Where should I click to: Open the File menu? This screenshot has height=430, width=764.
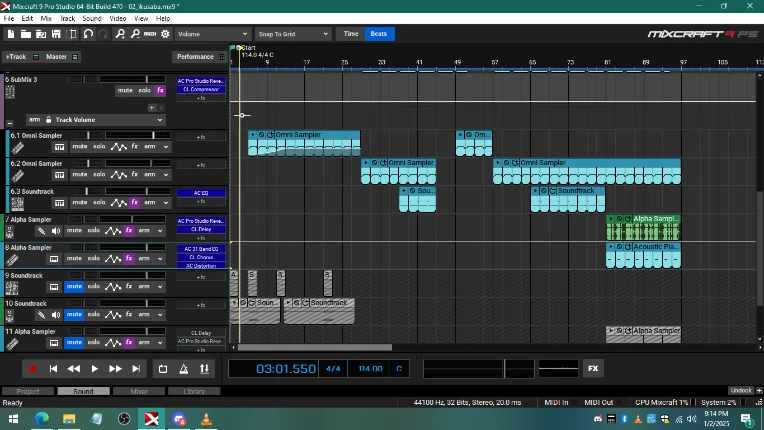pyautogui.click(x=9, y=19)
